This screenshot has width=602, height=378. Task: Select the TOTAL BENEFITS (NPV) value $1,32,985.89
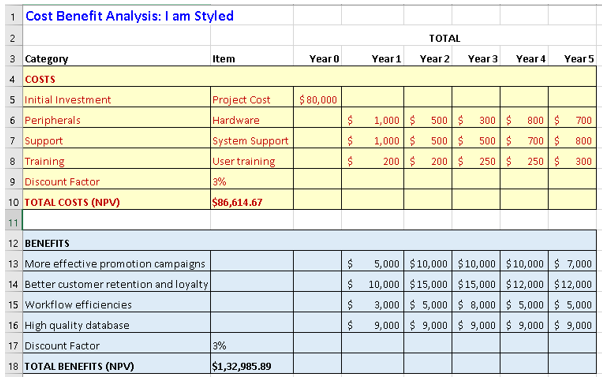(x=252, y=366)
